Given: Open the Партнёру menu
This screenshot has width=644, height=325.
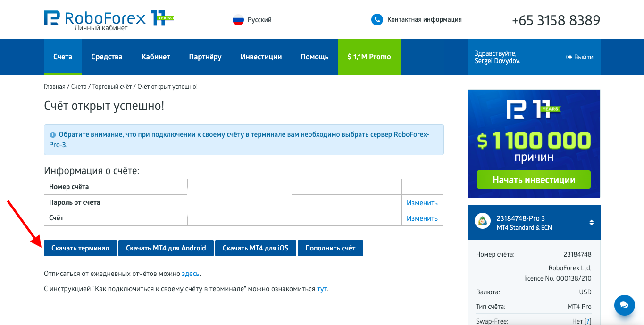Looking at the screenshot, I should click(x=205, y=57).
